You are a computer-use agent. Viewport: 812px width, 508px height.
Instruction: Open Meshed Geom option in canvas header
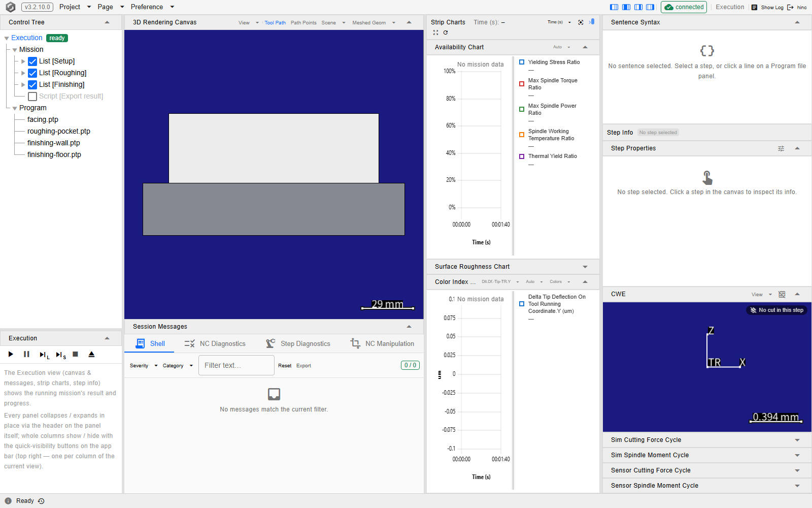(x=374, y=23)
